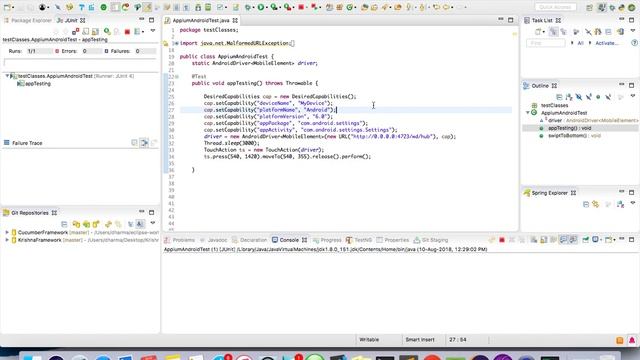Click Terminate red square in Console toolbar
The image size is (640, 360).
[502, 240]
